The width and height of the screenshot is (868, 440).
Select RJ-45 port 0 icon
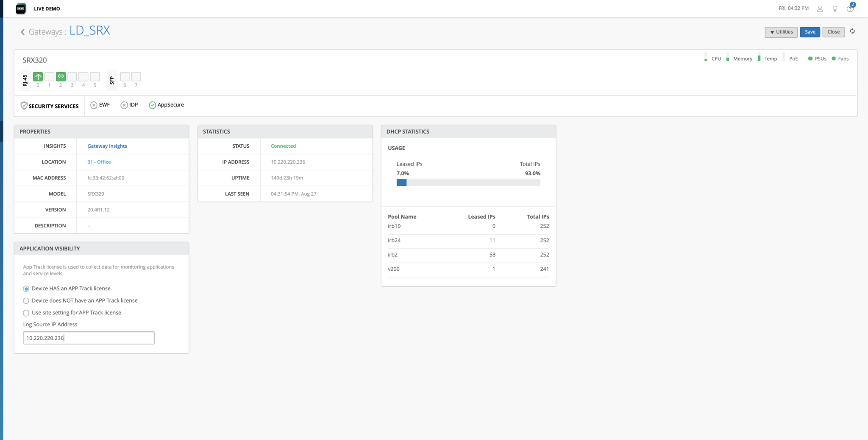click(x=38, y=77)
